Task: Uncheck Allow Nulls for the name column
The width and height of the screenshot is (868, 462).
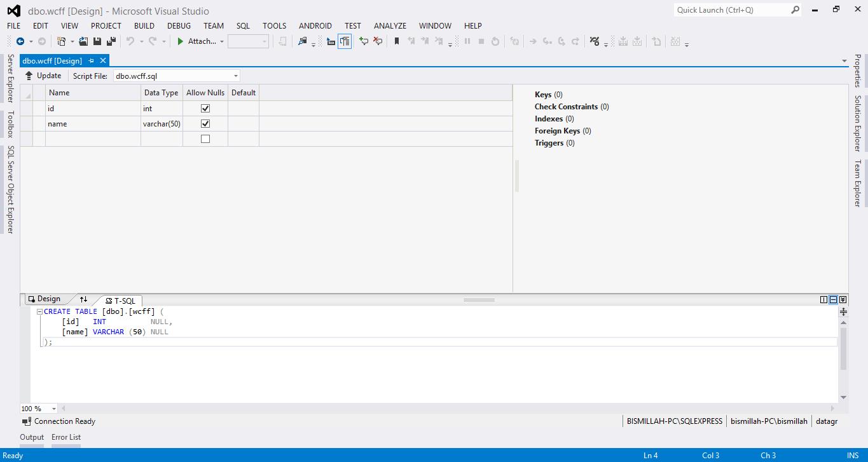Action: pos(205,124)
